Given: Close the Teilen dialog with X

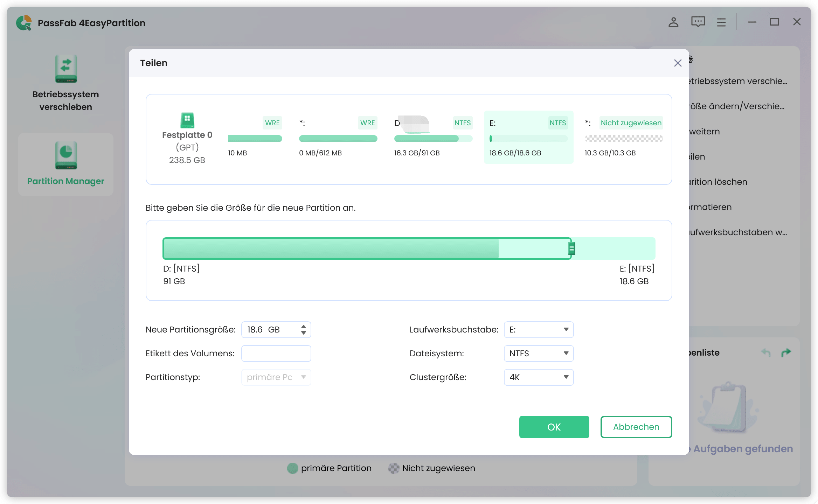Looking at the screenshot, I should pyautogui.click(x=678, y=63).
